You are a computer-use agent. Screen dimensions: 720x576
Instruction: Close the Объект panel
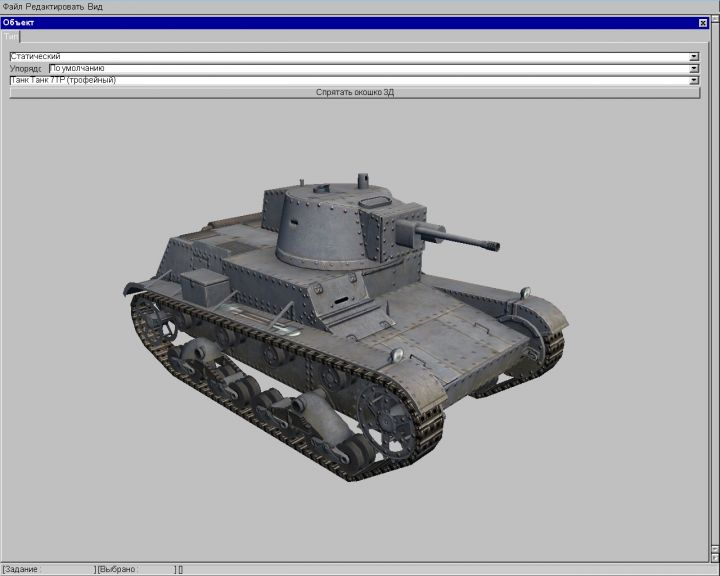click(x=702, y=22)
